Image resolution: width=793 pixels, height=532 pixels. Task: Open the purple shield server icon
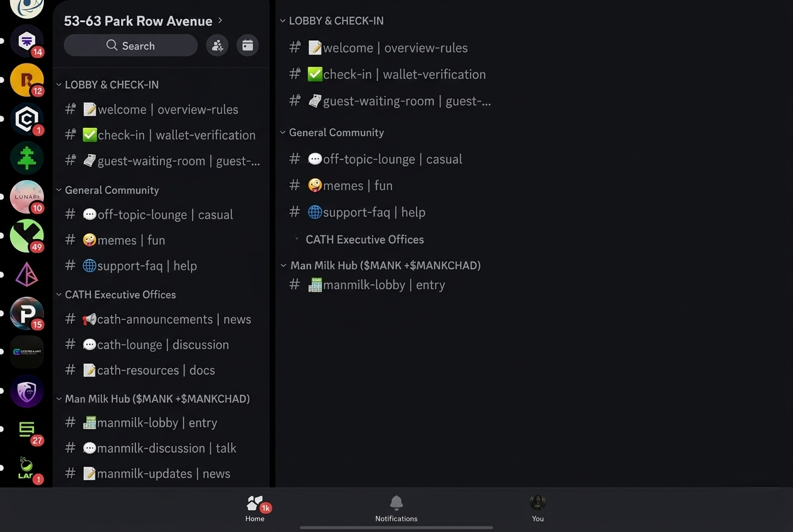26,391
